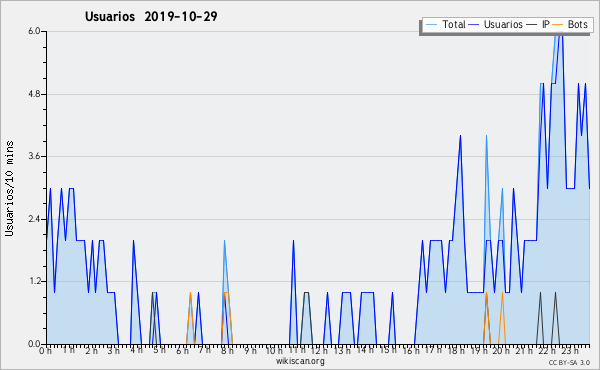Screen dimensions: 600x370
Task: Select the 'Bots' legend entry
Action: [570, 24]
